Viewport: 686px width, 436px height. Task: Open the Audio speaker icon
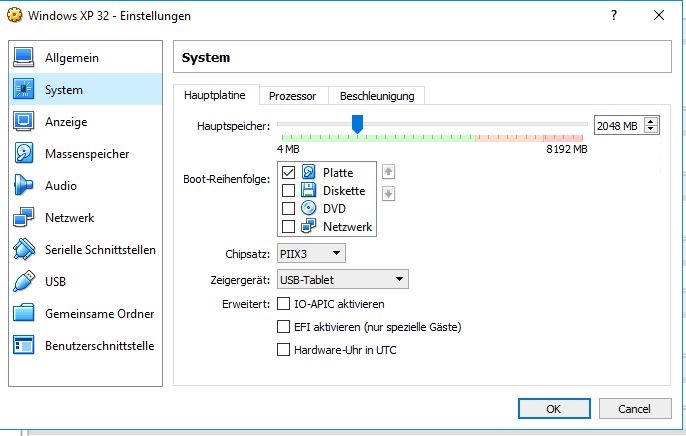pos(23,185)
